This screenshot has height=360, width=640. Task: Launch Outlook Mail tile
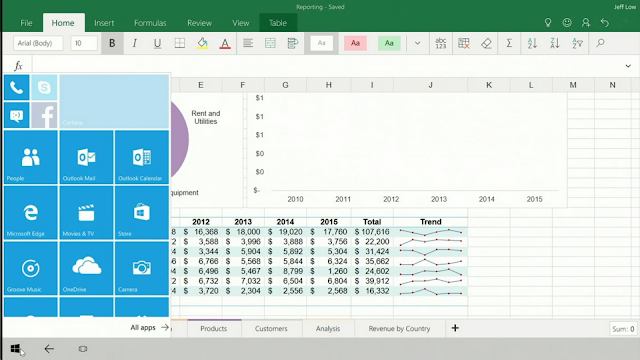pyautogui.click(x=86, y=157)
